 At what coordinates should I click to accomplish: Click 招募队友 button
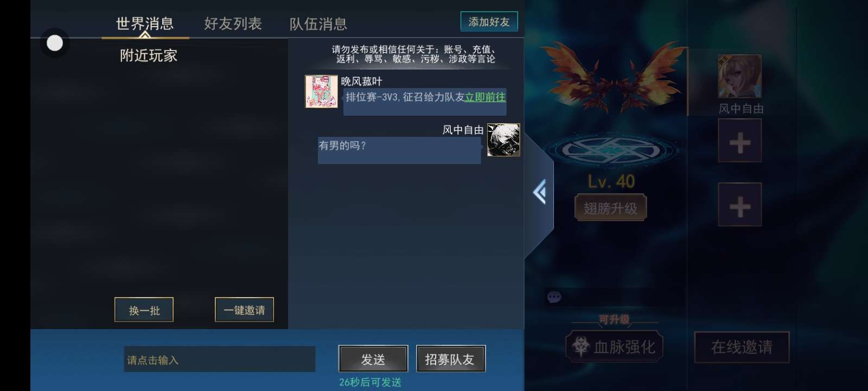click(x=450, y=359)
